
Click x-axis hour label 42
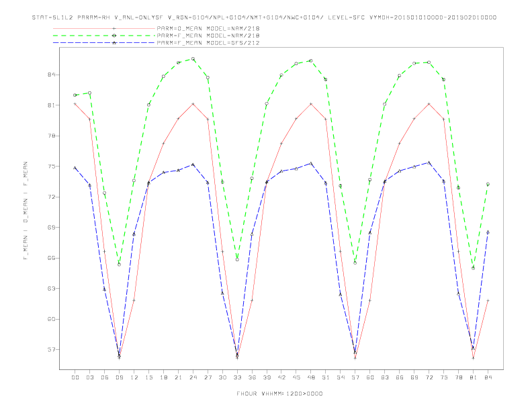[x=281, y=377]
